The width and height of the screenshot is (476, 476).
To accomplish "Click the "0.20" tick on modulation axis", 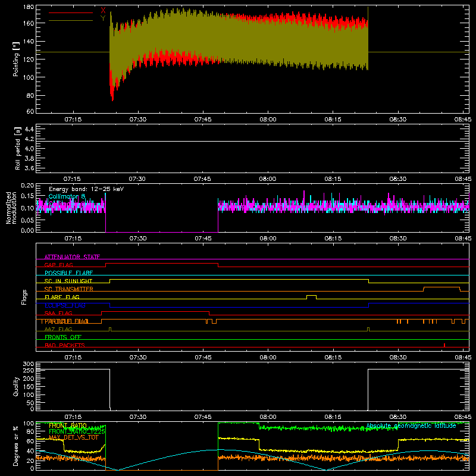I will click(28, 186).
